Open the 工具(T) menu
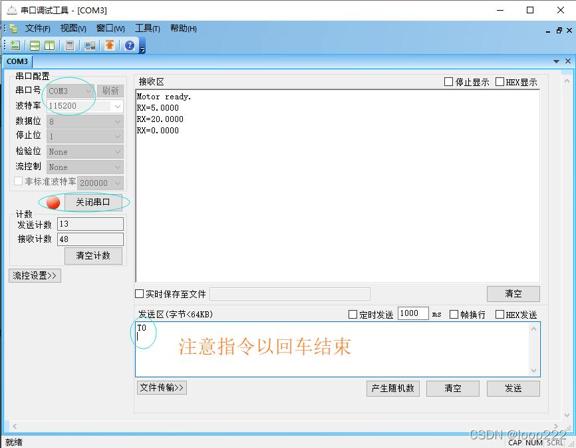Viewport: 576px width, 448px height. coord(147,28)
